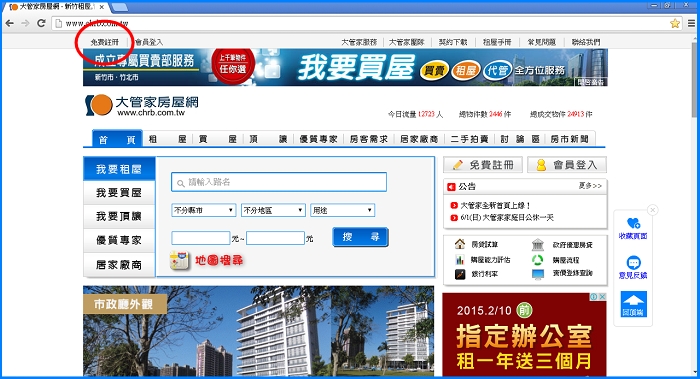Open the red 地圖搜尋 map search icon

click(x=179, y=260)
